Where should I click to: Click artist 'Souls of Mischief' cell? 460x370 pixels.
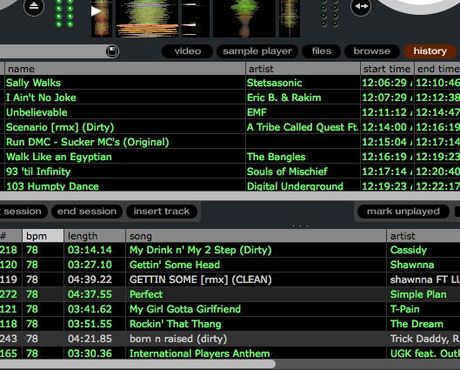[x=287, y=172]
